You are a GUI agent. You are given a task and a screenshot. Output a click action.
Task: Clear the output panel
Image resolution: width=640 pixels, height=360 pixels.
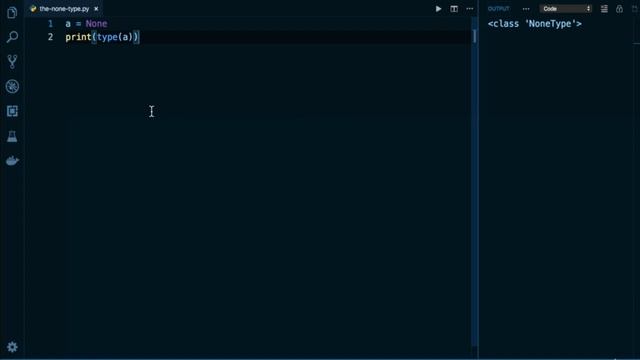604,9
